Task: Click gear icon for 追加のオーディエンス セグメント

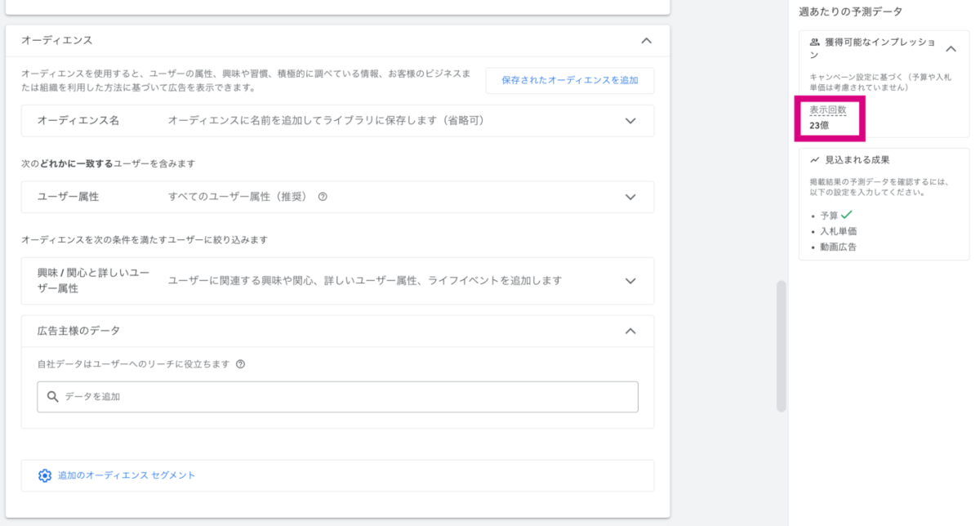Action: [45, 475]
